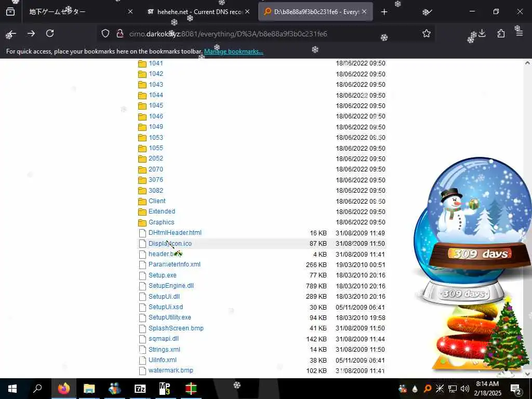
Task: Click the red gift box taskbar icon
Action: pyautogui.click(x=191, y=389)
